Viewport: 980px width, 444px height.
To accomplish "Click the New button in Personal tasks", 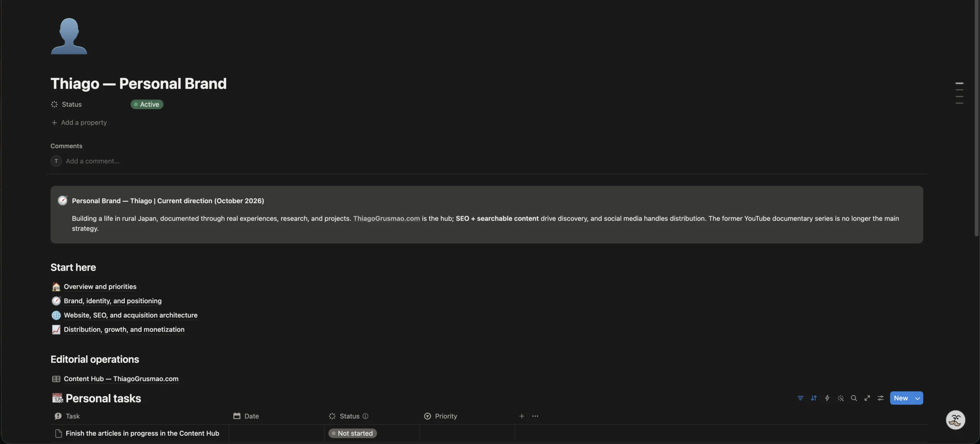I will pos(901,398).
